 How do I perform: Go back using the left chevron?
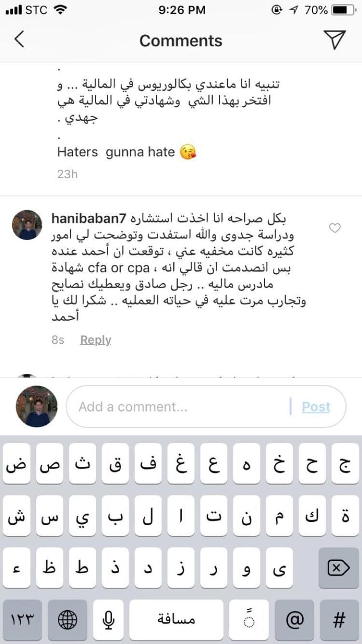pyautogui.click(x=19, y=40)
